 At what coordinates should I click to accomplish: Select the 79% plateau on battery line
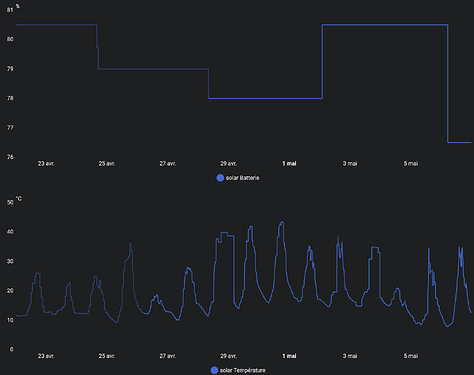(153, 69)
